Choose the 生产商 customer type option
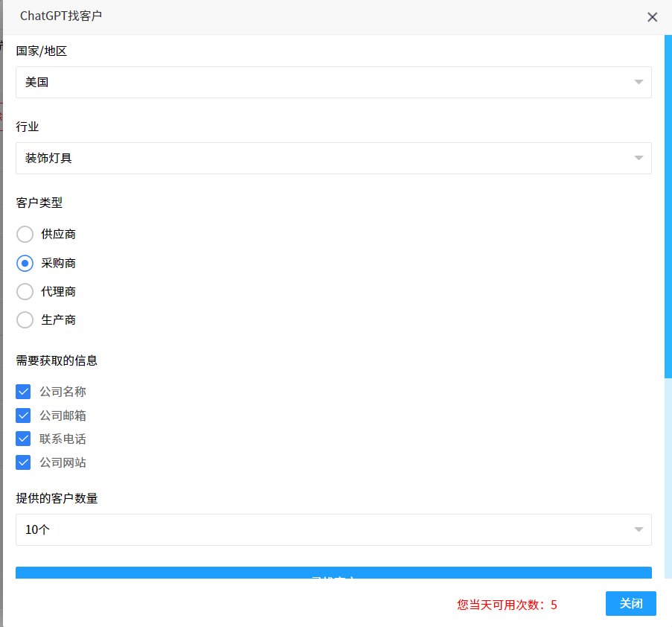This screenshot has width=672, height=627. (x=25, y=319)
